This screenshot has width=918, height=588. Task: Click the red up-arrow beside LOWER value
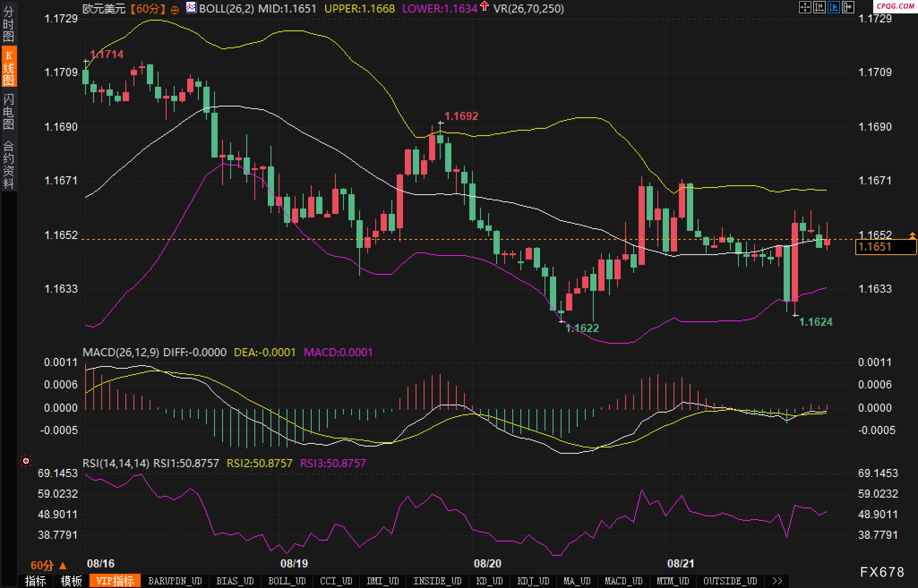485,6
